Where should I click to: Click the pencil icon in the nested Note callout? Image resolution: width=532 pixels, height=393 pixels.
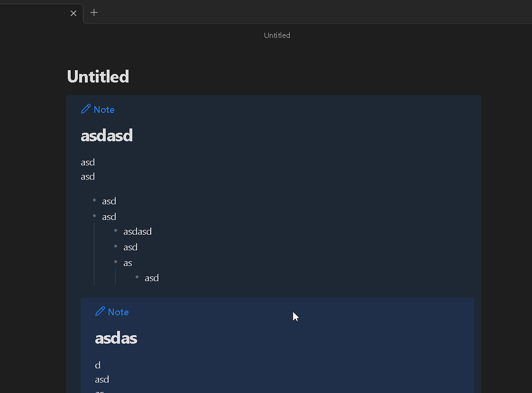click(x=99, y=311)
